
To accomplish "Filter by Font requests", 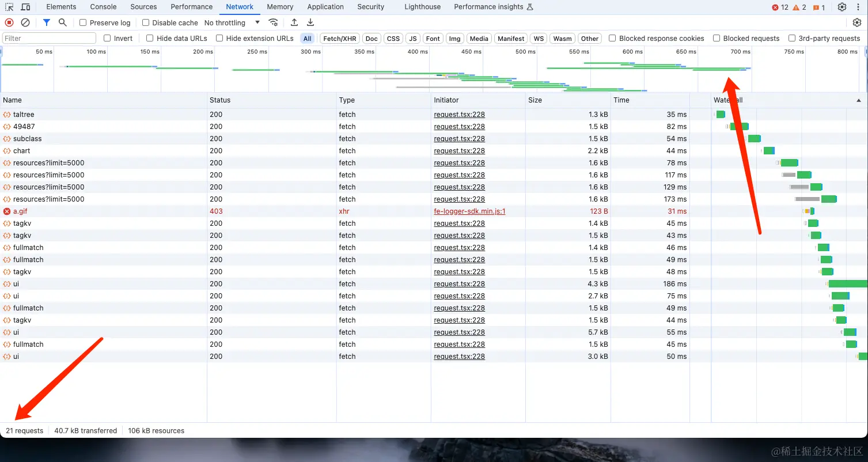I will pos(433,39).
